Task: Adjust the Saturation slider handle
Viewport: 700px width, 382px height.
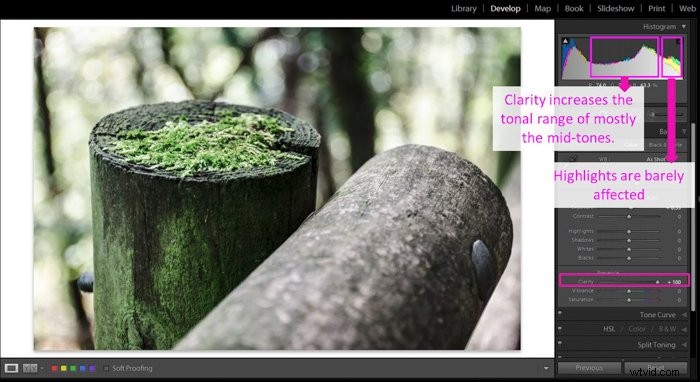Action: tap(629, 300)
